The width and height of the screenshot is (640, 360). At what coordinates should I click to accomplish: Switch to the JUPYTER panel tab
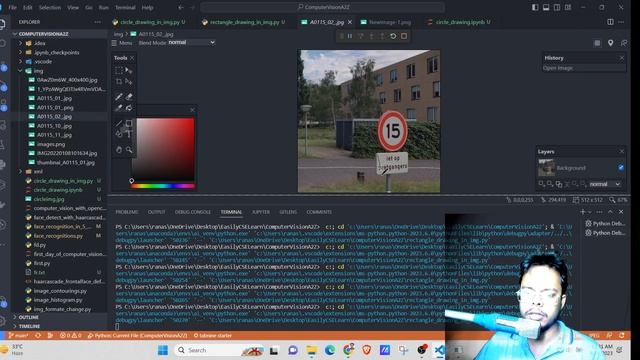pos(261,212)
